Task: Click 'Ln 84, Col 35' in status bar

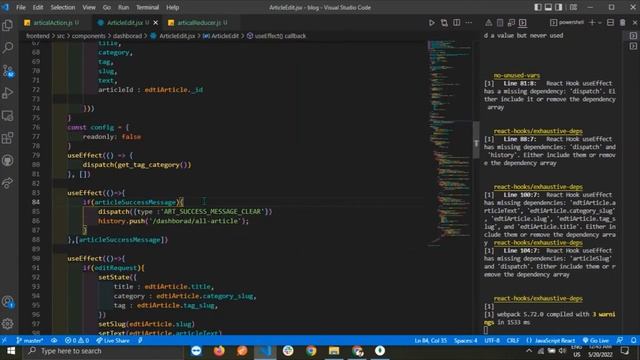Action: [431, 340]
